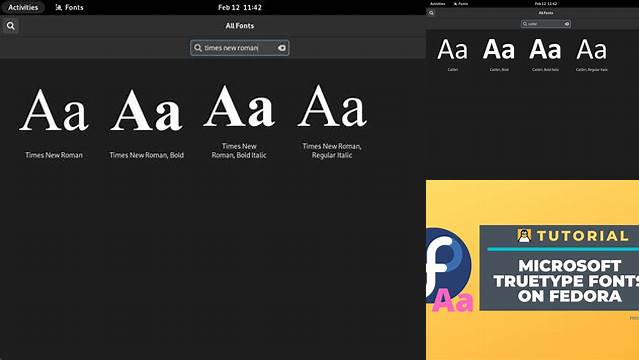639x360 pixels.
Task: Clear the 'times new roman' search text
Action: pyautogui.click(x=282, y=48)
